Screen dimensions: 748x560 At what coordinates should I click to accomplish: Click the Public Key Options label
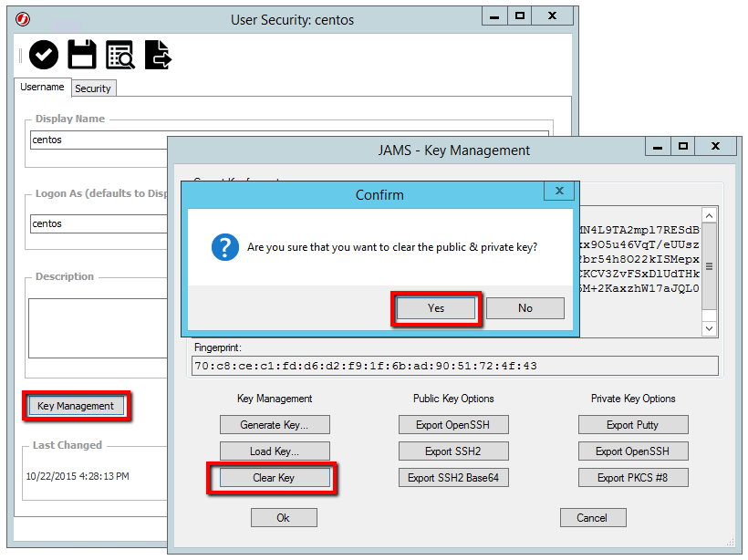pyautogui.click(x=453, y=399)
